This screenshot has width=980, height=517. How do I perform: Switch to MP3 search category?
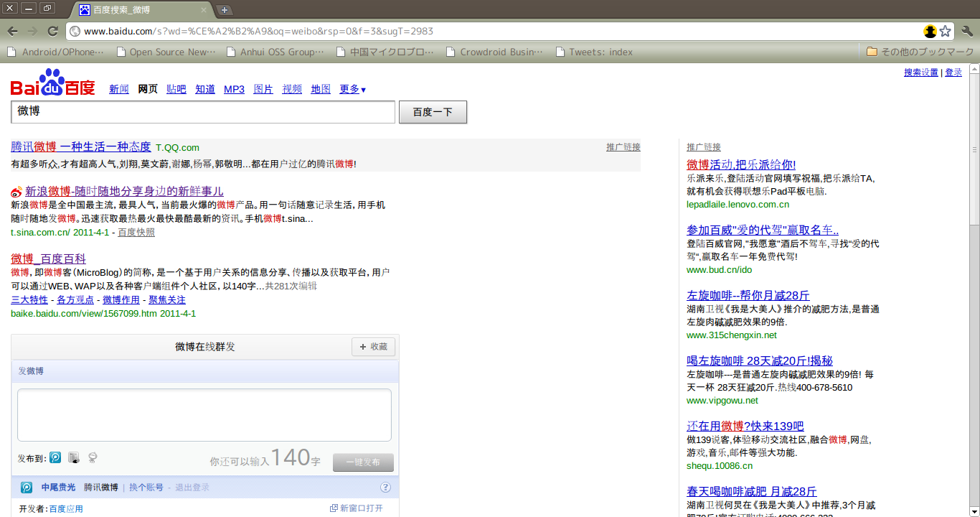[234, 89]
